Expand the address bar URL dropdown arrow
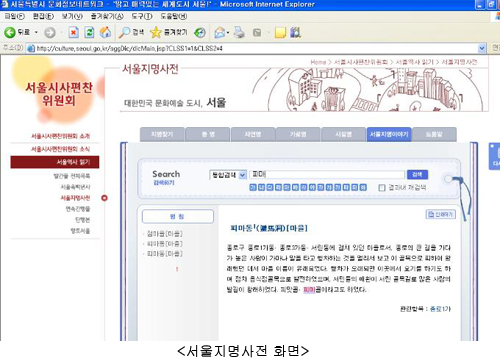Screen dimensions: 500x361 coord(482,48)
